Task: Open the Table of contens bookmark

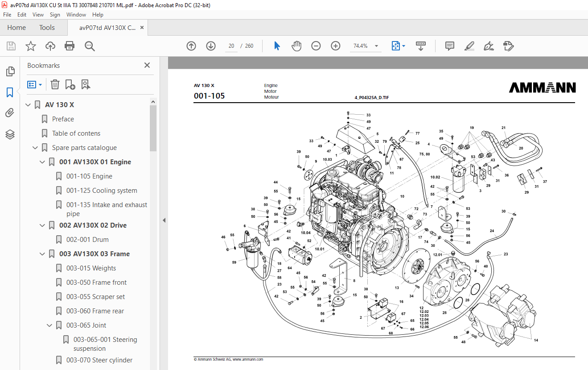Action: pos(76,133)
